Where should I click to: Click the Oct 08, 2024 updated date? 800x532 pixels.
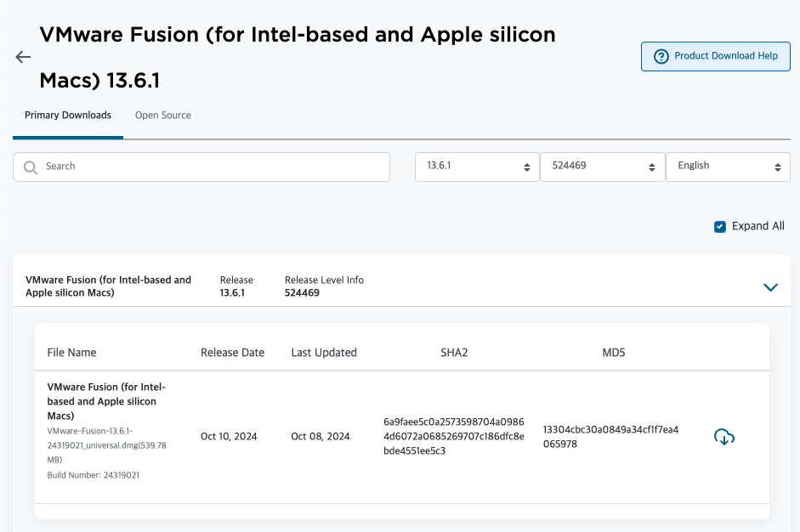click(x=321, y=437)
